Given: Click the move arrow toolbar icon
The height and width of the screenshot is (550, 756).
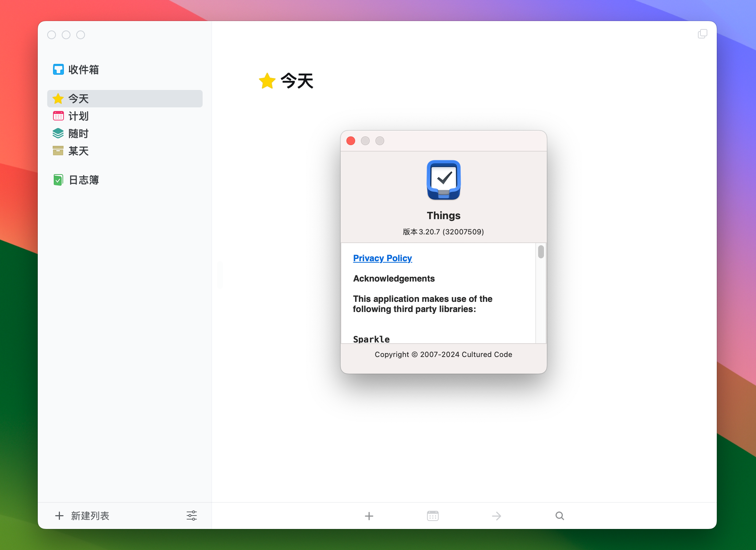Looking at the screenshot, I should [496, 516].
